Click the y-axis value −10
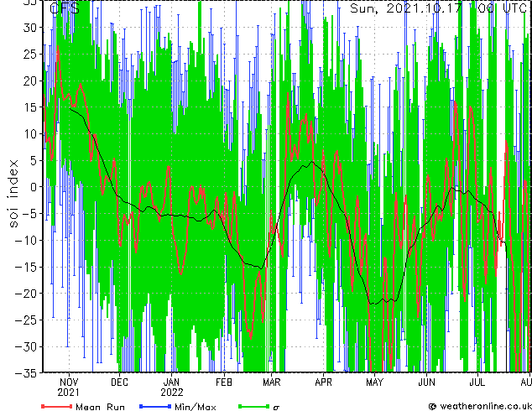Screen dimensions: 532x411 point(25,241)
